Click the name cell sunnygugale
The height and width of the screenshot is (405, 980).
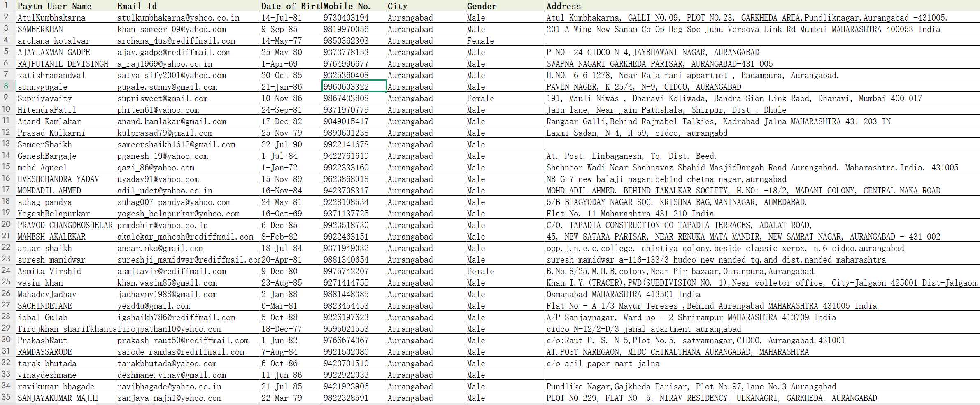(66, 86)
